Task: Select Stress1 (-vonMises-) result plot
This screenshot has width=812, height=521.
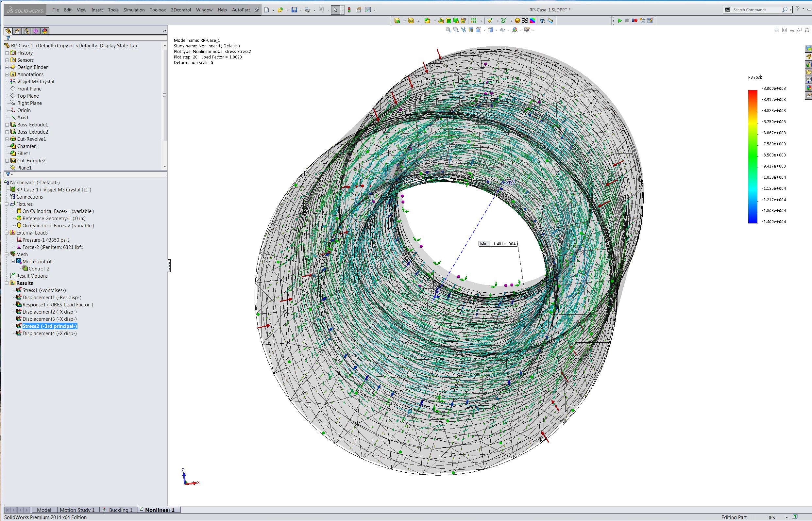Action: pos(44,290)
